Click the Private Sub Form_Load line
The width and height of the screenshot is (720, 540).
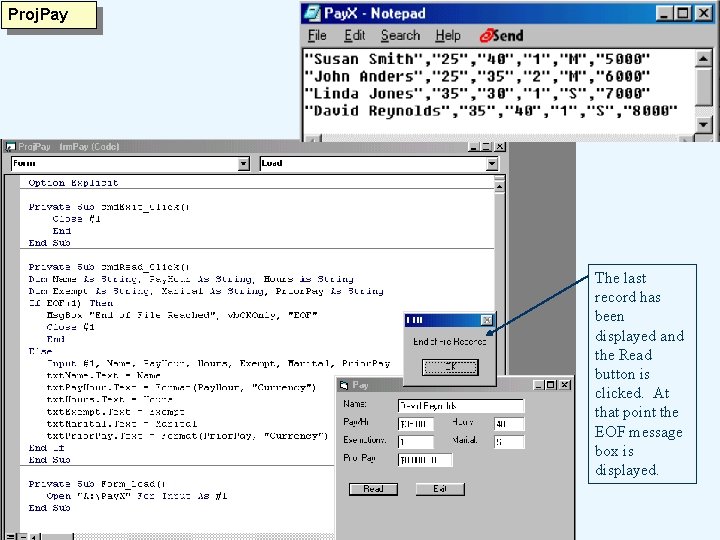(x=97, y=484)
